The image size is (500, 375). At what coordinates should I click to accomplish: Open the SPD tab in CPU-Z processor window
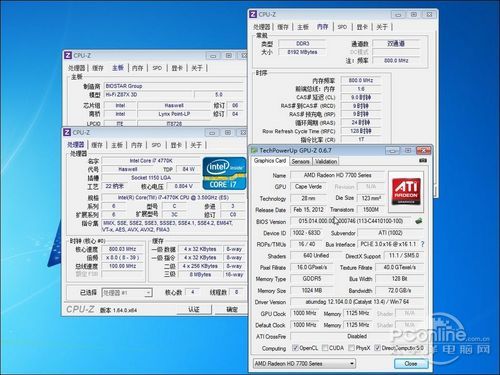tap(156, 145)
